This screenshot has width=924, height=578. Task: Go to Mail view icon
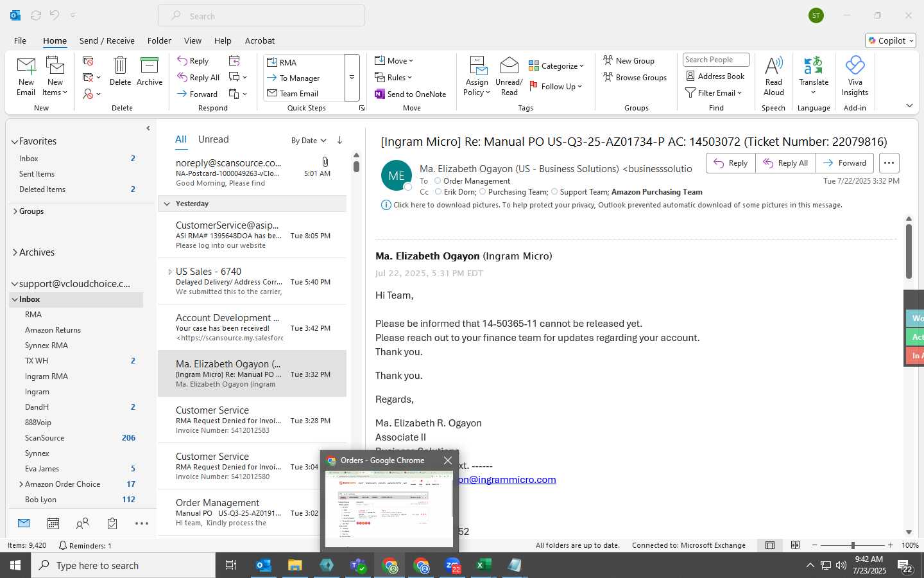coord(24,523)
